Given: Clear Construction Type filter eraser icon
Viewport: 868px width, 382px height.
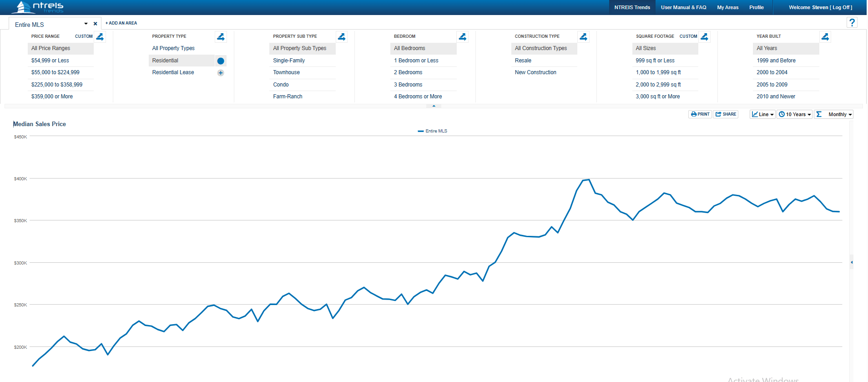Looking at the screenshot, I should pyautogui.click(x=583, y=37).
